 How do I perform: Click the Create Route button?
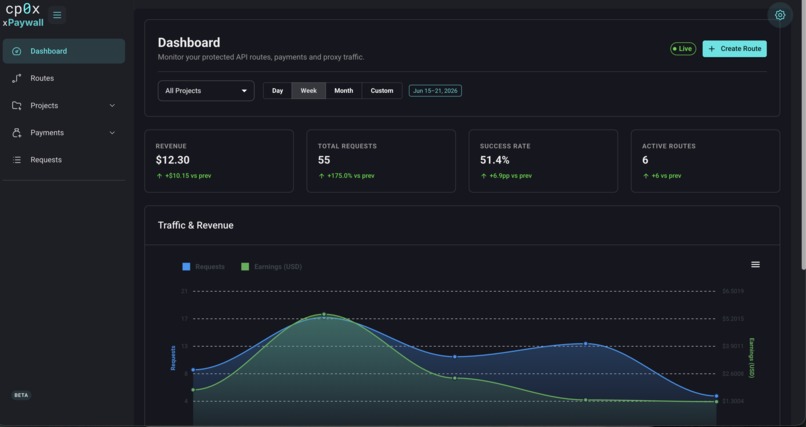tap(735, 49)
